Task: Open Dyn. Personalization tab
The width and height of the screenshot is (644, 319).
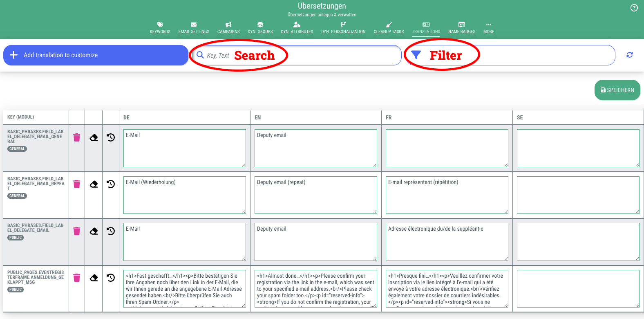Action: click(343, 28)
